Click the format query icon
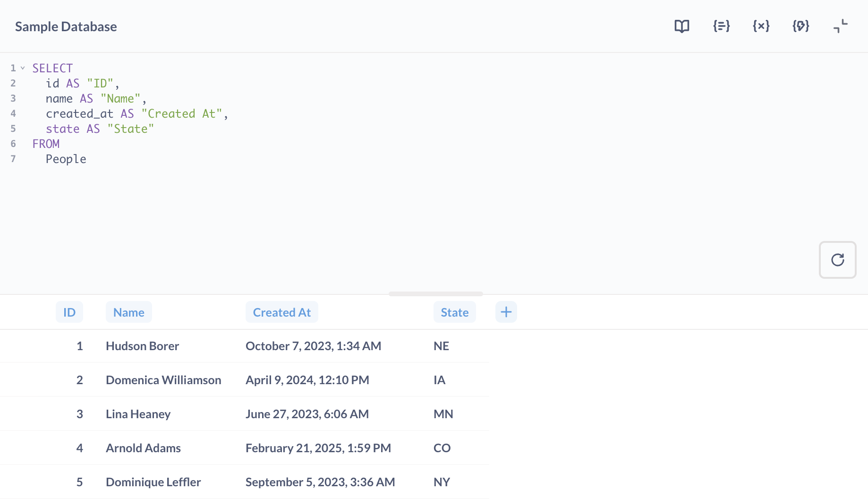The image size is (868, 499). pos(721,26)
